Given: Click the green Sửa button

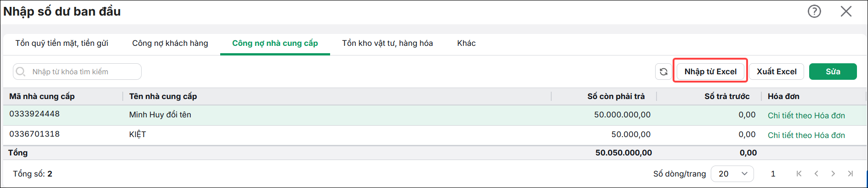Looking at the screenshot, I should tap(833, 72).
